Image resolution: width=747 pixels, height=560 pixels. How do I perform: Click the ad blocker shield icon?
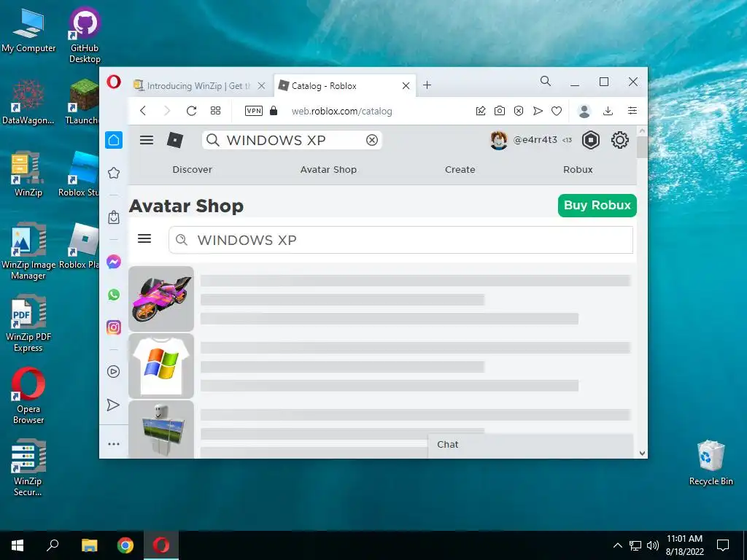coord(519,111)
